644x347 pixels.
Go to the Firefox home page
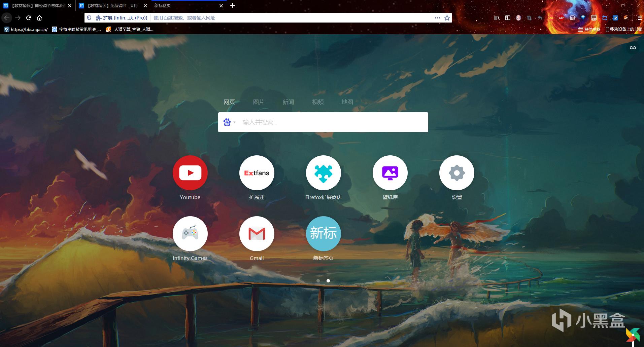[x=39, y=18]
